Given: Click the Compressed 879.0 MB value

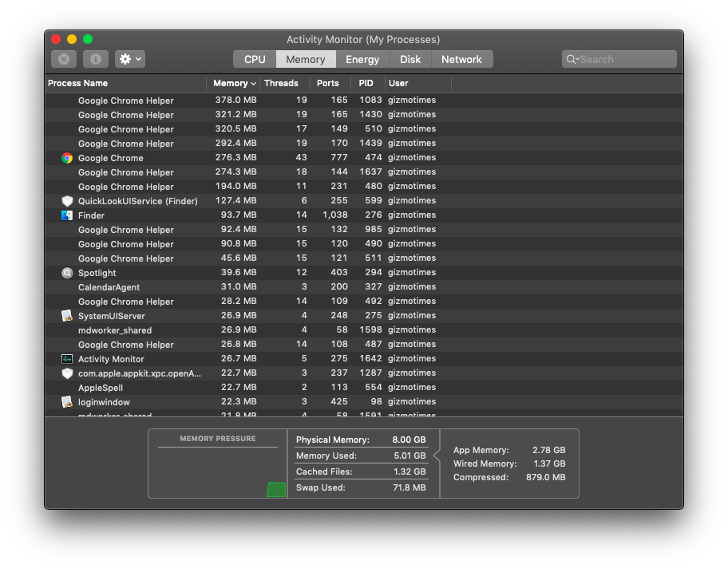Looking at the screenshot, I should (x=545, y=477).
